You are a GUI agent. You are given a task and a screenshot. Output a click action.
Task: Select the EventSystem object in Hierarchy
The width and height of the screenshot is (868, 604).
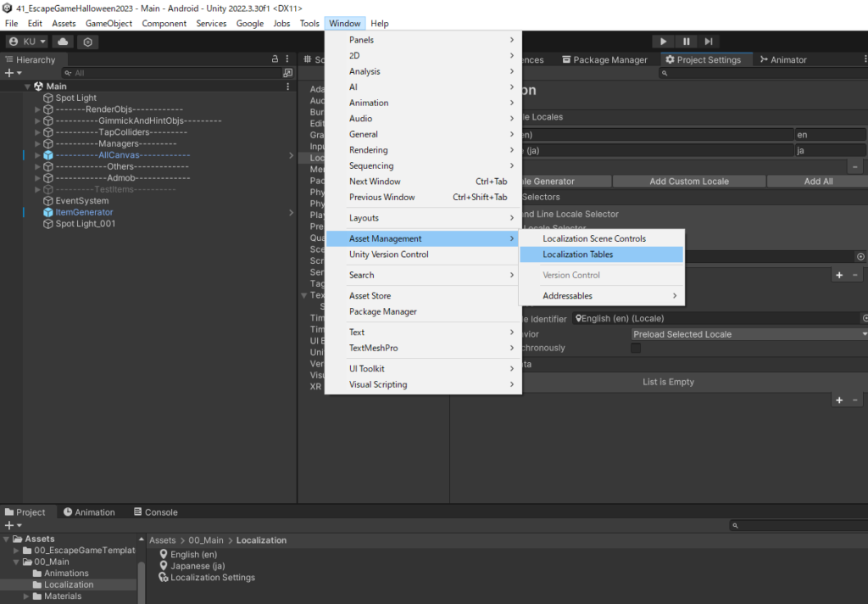(82, 200)
